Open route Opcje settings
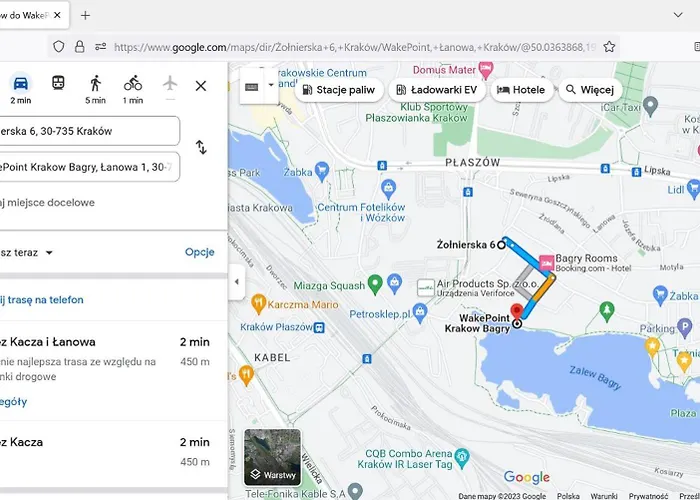 pos(200,252)
